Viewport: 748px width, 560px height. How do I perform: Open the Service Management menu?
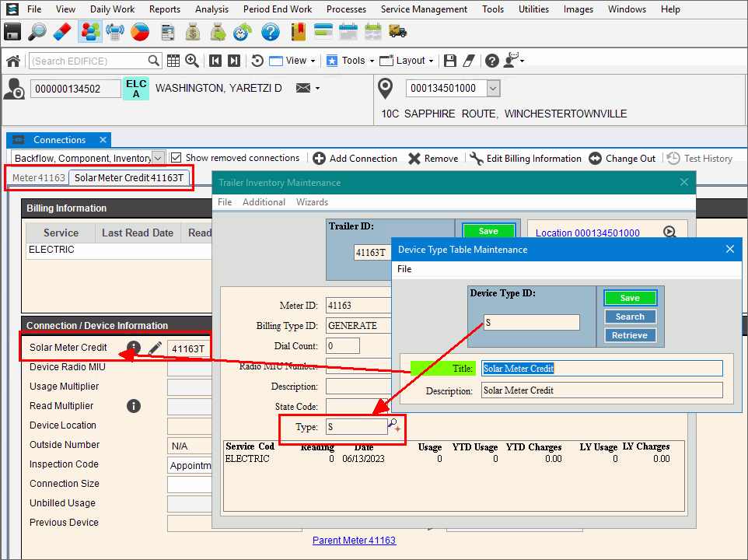click(x=424, y=9)
